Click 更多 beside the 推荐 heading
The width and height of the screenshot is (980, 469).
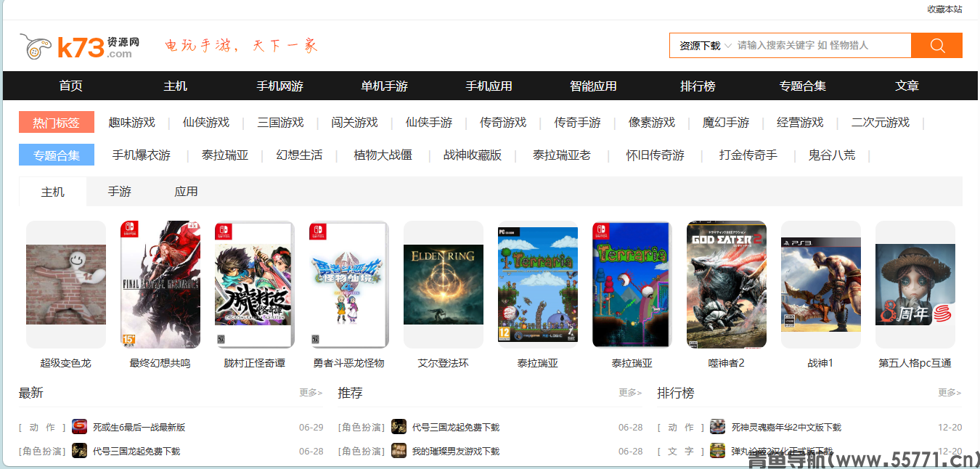tap(630, 393)
